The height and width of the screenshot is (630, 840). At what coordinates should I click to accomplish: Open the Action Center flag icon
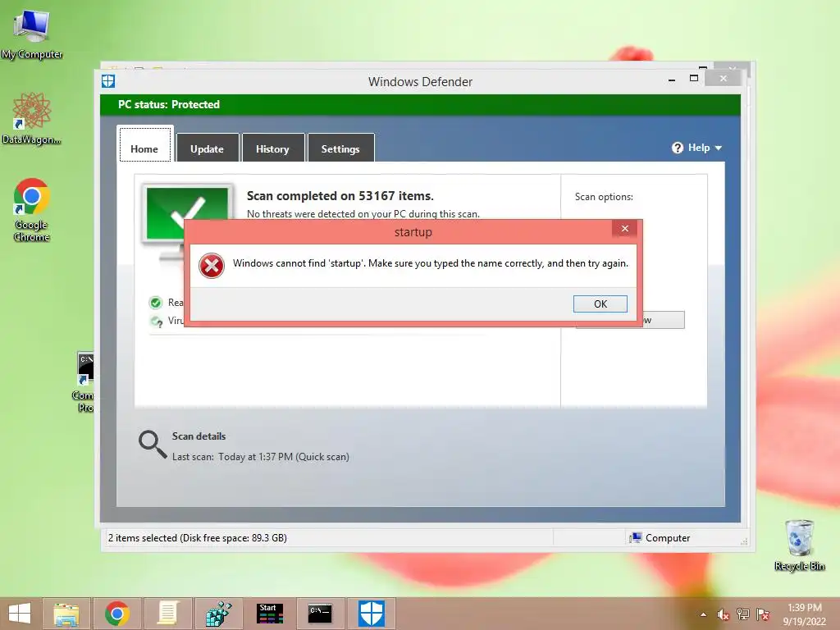point(763,614)
